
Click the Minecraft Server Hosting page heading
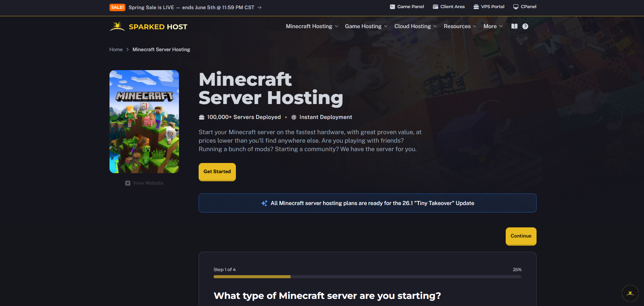pyautogui.click(x=271, y=88)
